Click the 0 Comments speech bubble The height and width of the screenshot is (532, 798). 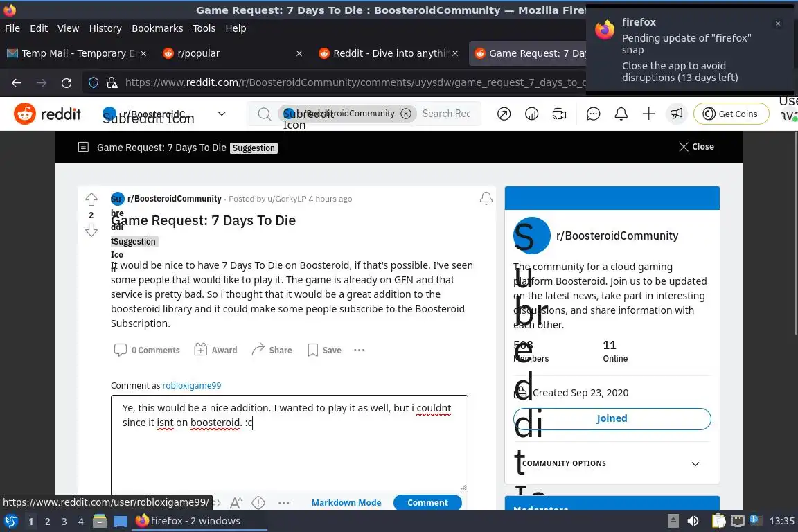pos(147,350)
